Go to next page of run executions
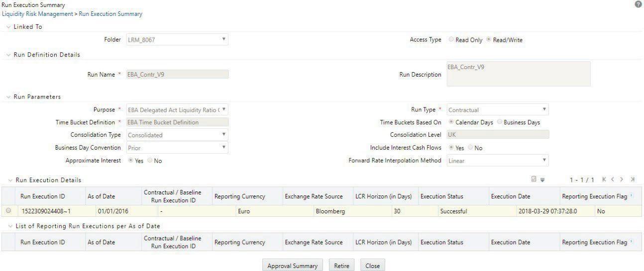Screen dimensions: 644x271 coord(622,180)
